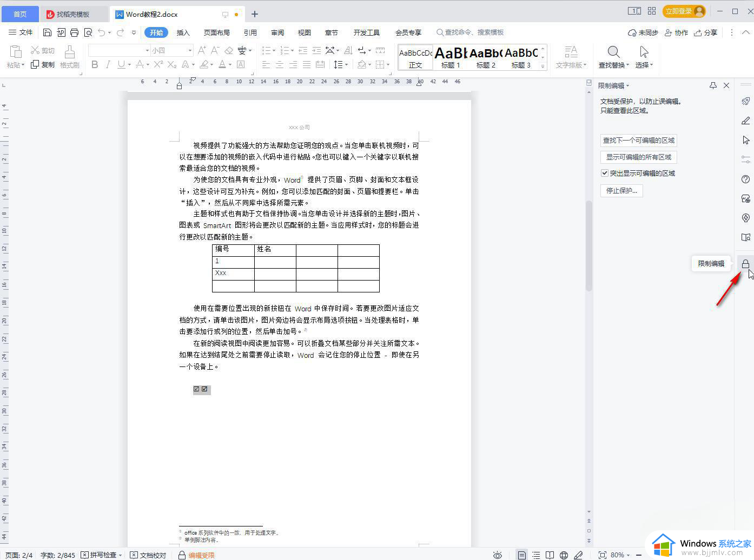
Task: Click Show all editable regions button
Action: tap(639, 157)
